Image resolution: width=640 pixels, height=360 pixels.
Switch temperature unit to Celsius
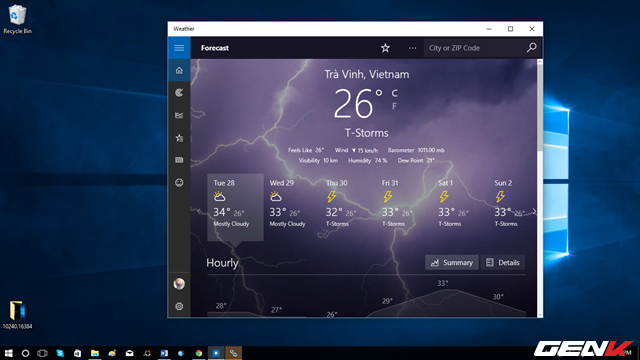click(x=394, y=93)
